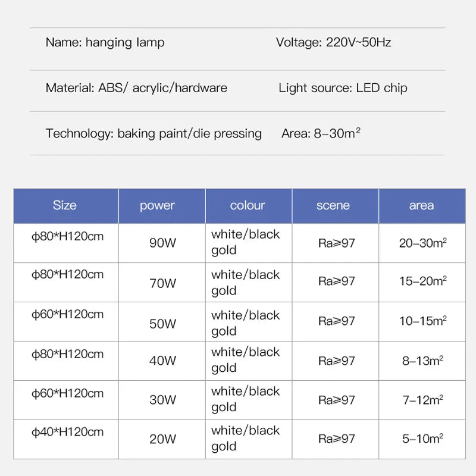Click the colour column header
This screenshot has height=476, width=476.
pos(248,205)
